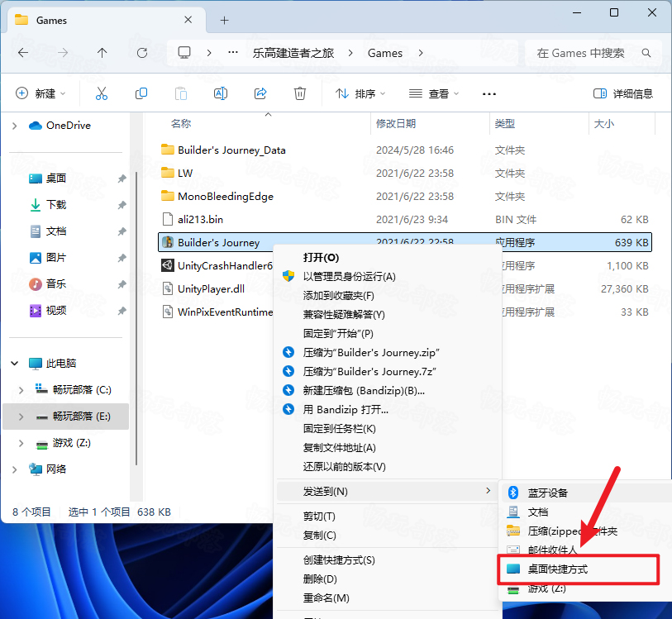The height and width of the screenshot is (619, 672).
Task: Collapse the 此电脑 tree node
Action: click(x=15, y=364)
